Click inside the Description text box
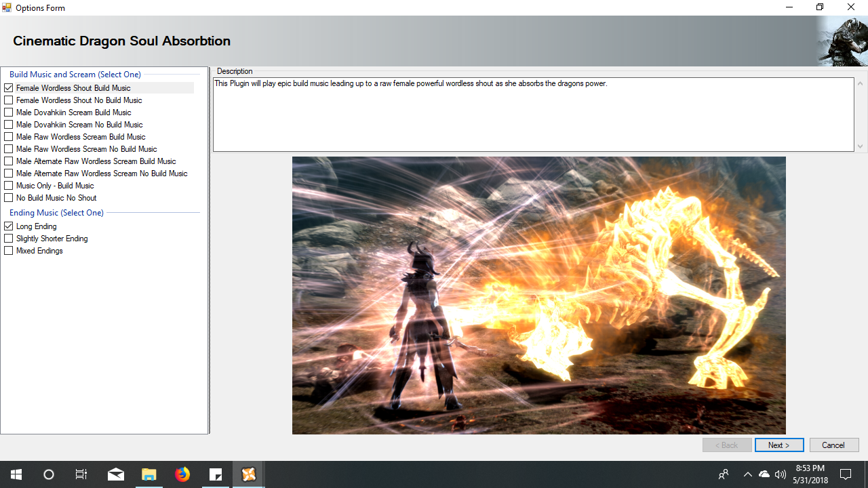 coord(533,115)
